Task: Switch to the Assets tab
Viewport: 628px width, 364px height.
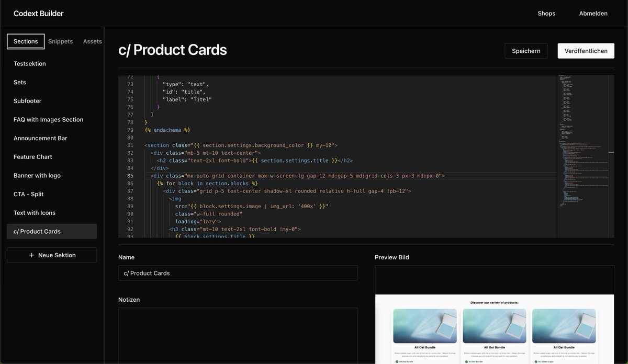Action: (x=93, y=41)
